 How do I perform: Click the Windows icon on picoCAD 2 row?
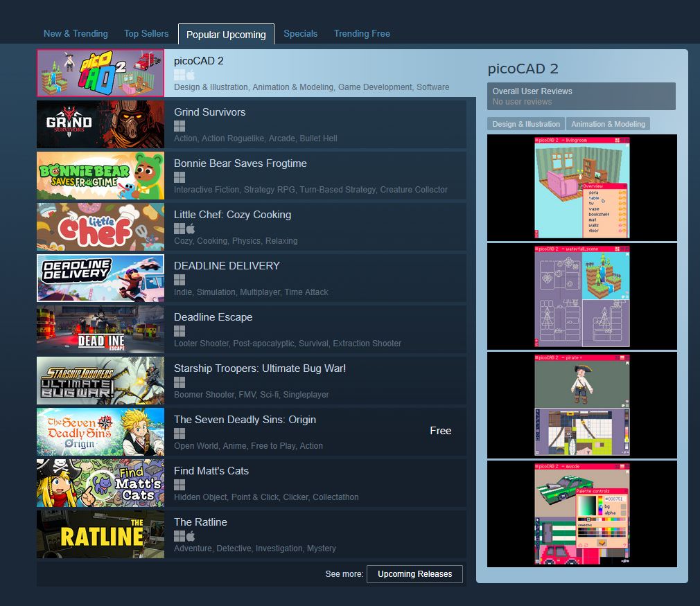point(180,75)
